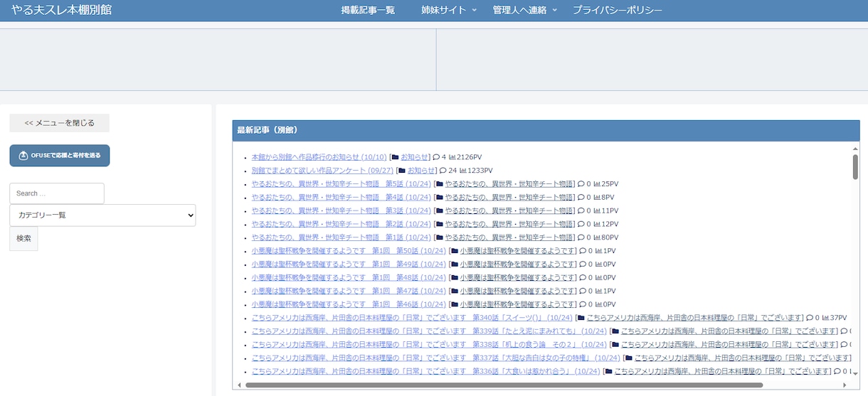Click the right arrow of horizontal scrollbar
This screenshot has height=396, width=868.
tap(845, 385)
